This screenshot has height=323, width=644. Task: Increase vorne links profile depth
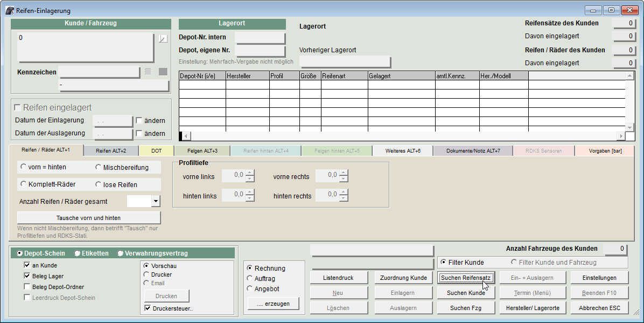250,173
